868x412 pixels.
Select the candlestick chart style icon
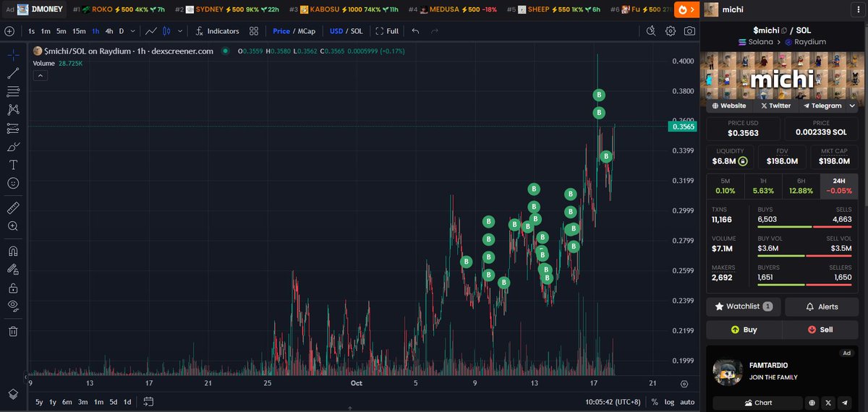pyautogui.click(x=166, y=31)
